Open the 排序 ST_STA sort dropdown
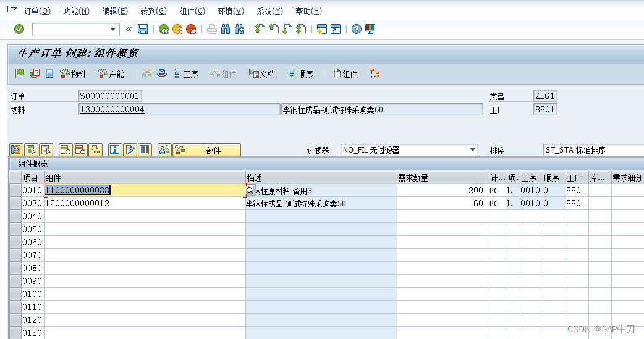The image size is (644, 339). tap(594, 150)
